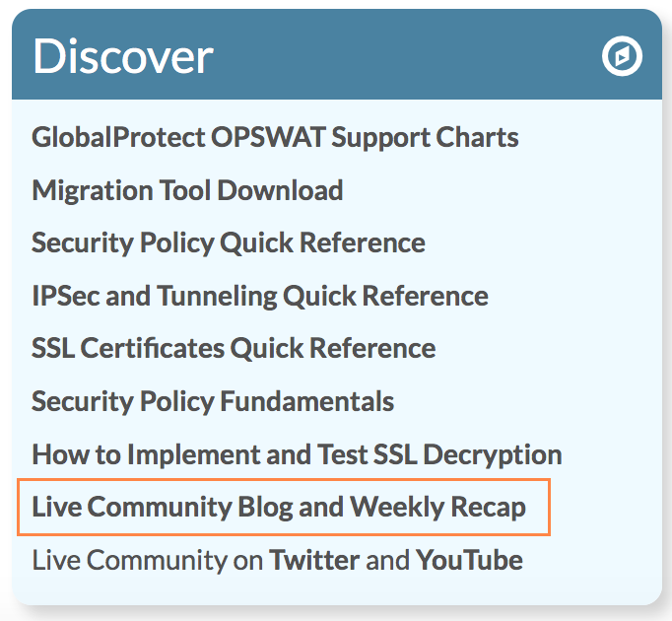Viewport: 672px width, 621px height.
Task: Open How to Implement and Test SSL Decryption
Action: tap(297, 455)
